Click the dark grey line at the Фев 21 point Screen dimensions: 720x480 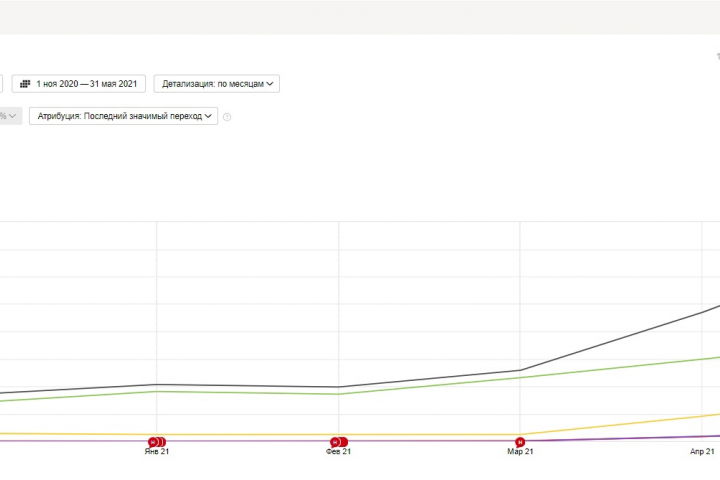click(339, 387)
